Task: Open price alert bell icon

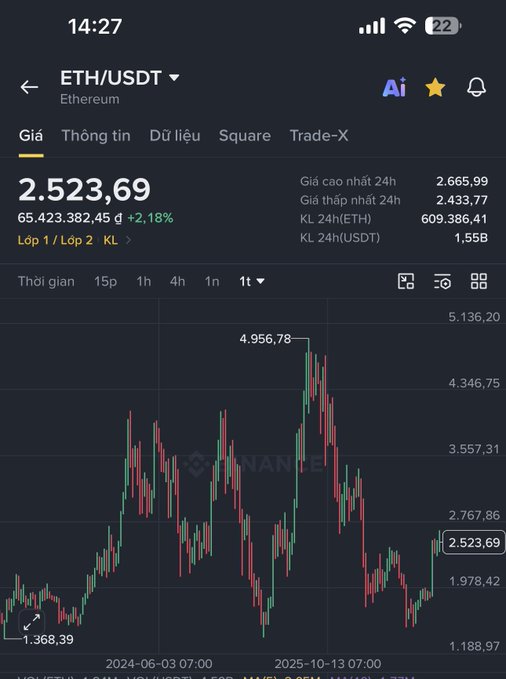Action: pos(476,87)
